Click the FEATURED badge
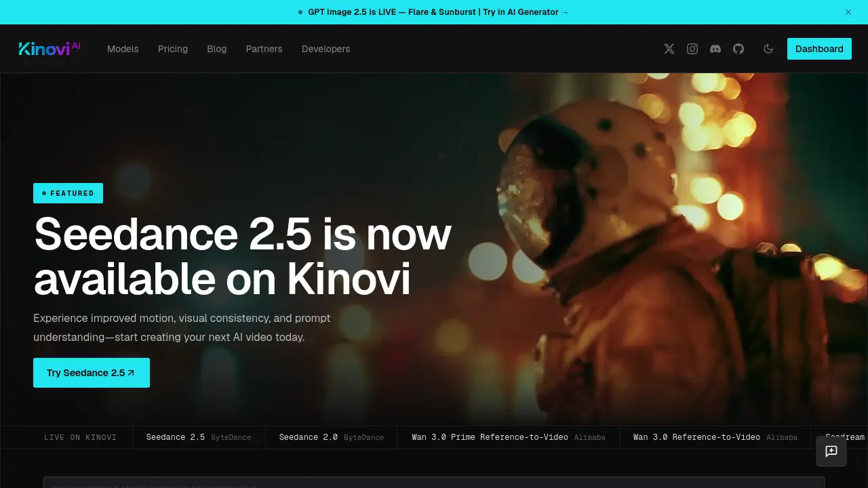The width and height of the screenshot is (868, 488). click(x=68, y=193)
